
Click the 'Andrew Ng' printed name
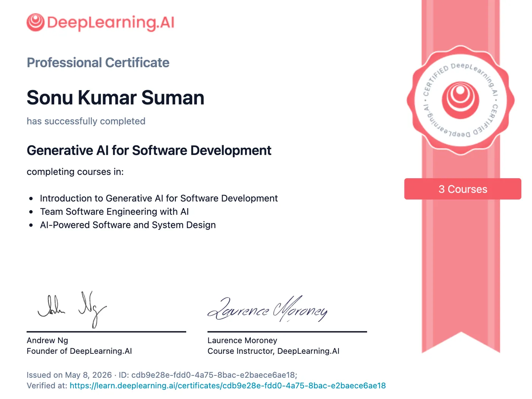tap(47, 340)
